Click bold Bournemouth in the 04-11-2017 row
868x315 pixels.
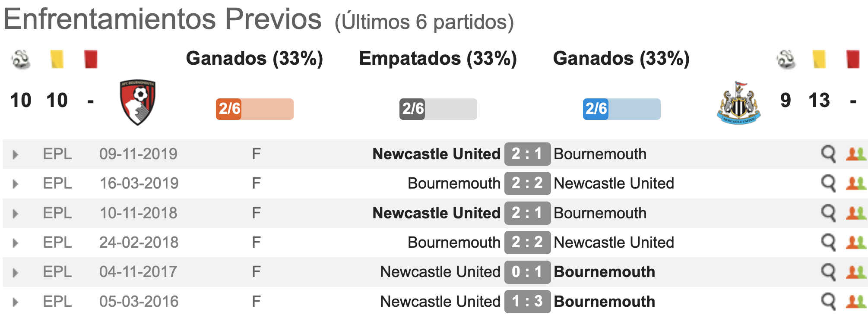click(x=605, y=272)
